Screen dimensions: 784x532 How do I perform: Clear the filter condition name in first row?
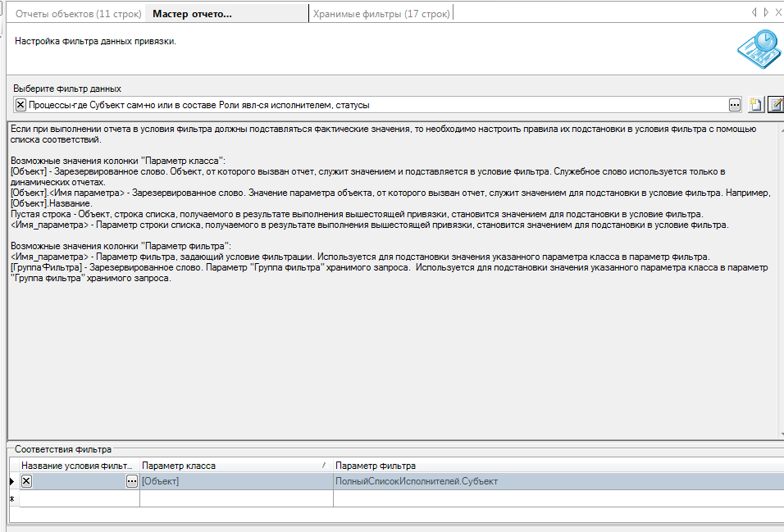(x=26, y=481)
